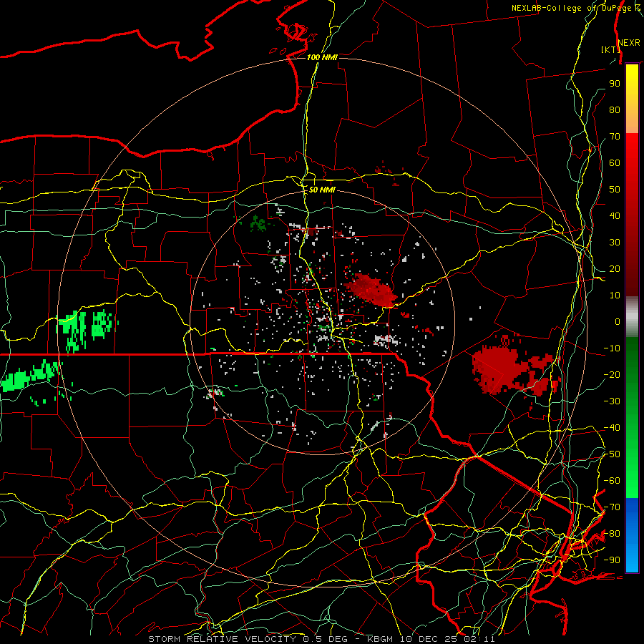Click the -70 value on velocity scale

point(612,507)
